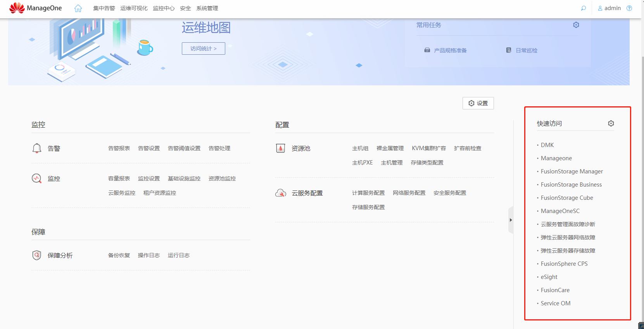Click the admin user icon

point(600,8)
